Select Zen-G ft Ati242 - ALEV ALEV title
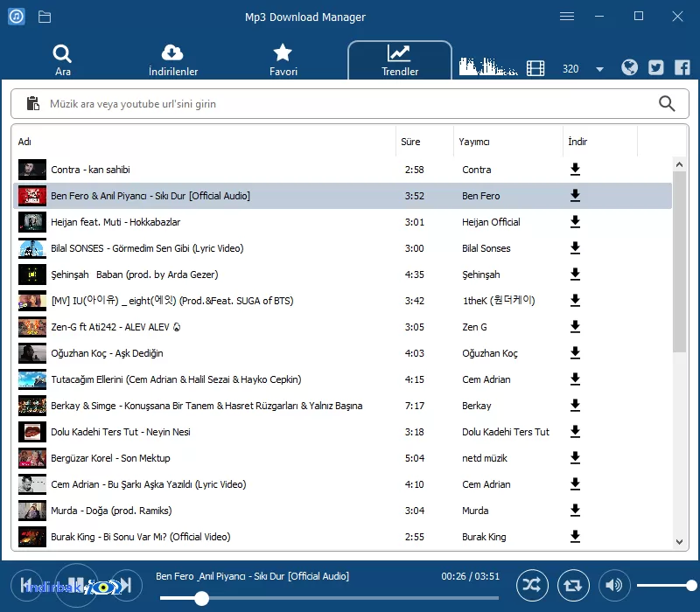Screen dimensions: 700x612 [x=115, y=327]
